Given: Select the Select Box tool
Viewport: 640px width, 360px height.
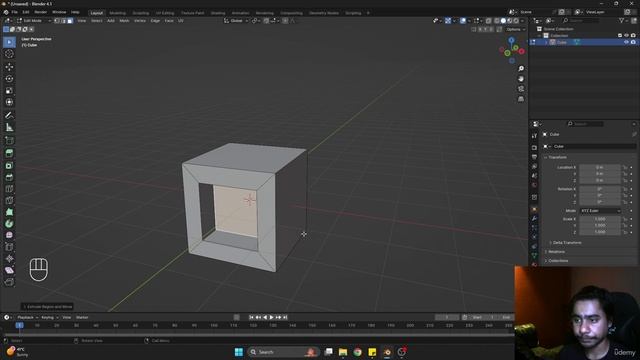Looking at the screenshot, I should (9, 42).
